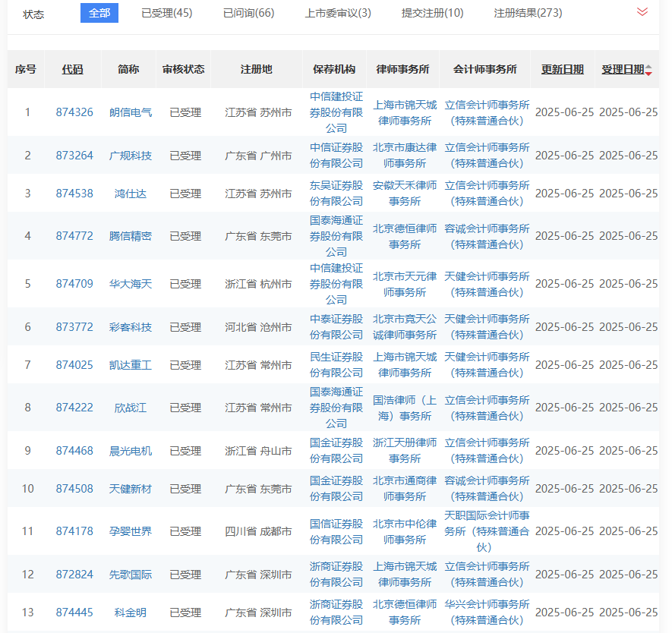Click sort arrows beside 受理日期 header
672x633 pixels.
pyautogui.click(x=649, y=70)
